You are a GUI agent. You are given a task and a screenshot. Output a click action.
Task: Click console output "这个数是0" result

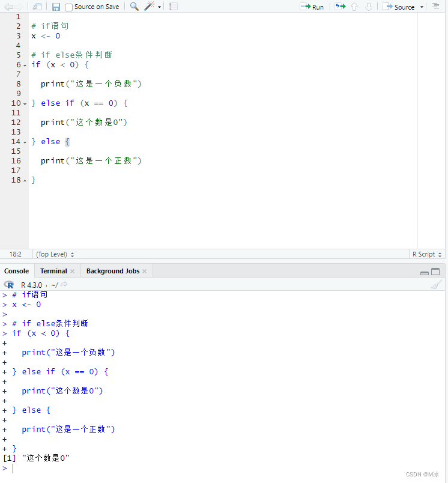tap(46, 458)
